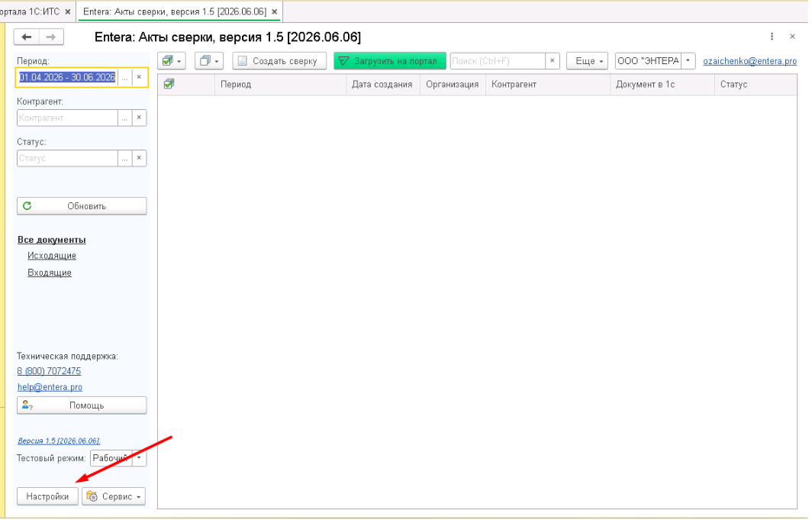This screenshot has width=812, height=520.
Task: Open Контрагент selection via ellipsis button
Action: click(125, 118)
